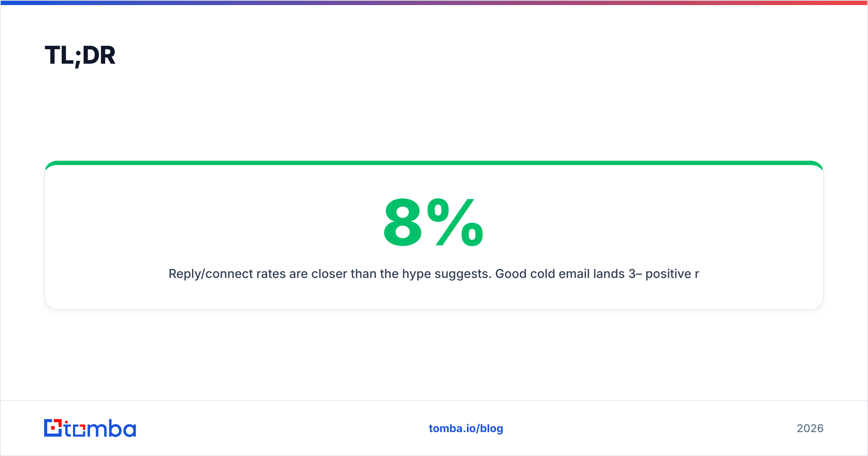
Task: Click the green digit 8
Action: [403, 222]
